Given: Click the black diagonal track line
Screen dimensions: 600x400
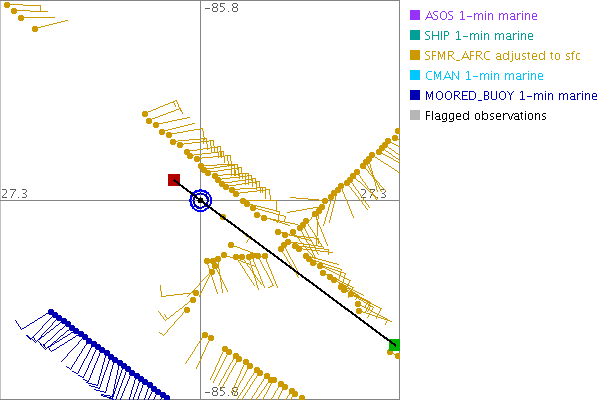Looking at the screenshot, I should [x=300, y=274].
